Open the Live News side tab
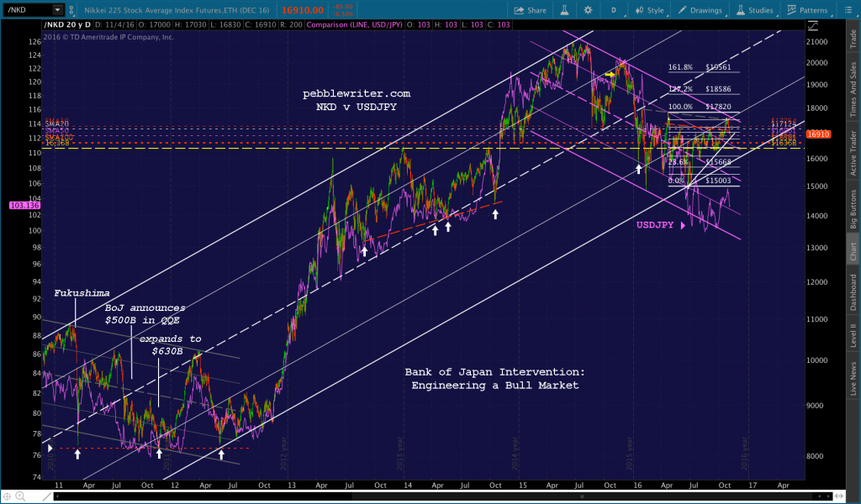Screen dimensions: 861x504 853,378
